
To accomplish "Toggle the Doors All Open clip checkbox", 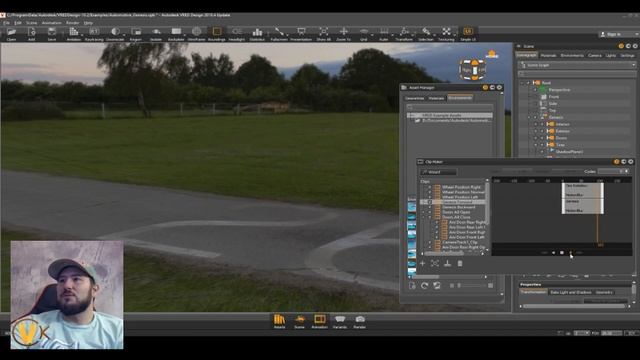I will click(430, 212).
